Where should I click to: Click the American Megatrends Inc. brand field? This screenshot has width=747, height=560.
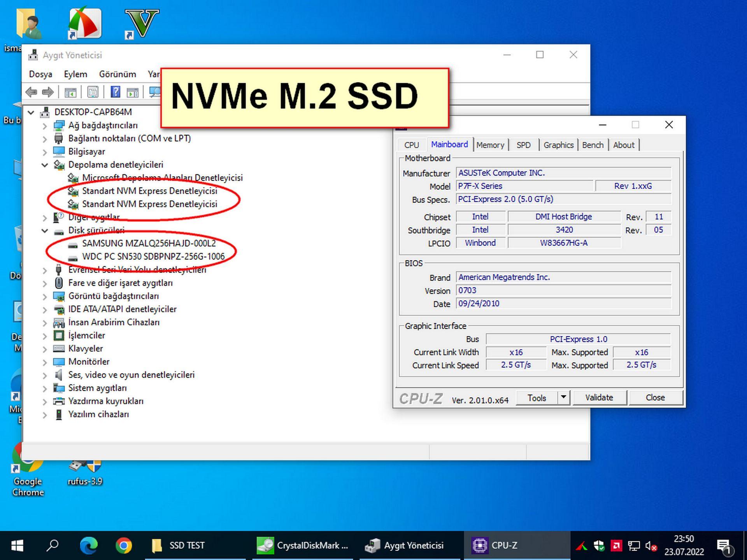tap(563, 277)
